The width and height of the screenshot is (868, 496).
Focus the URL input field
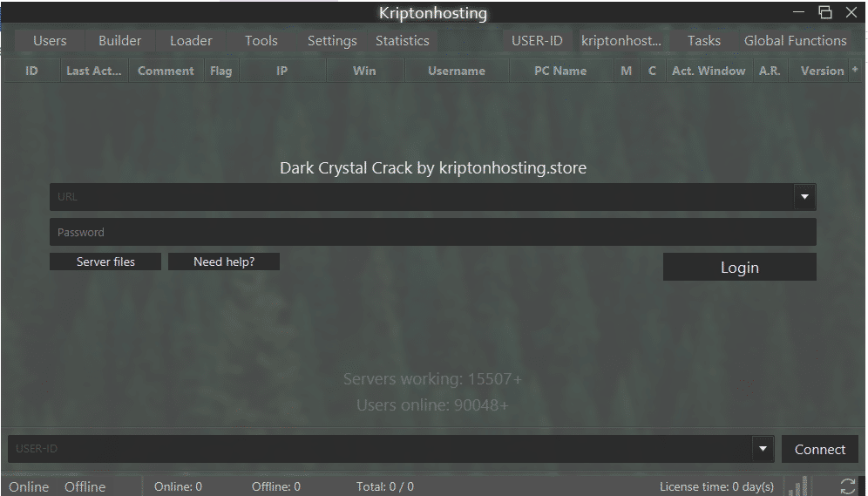[422, 196]
